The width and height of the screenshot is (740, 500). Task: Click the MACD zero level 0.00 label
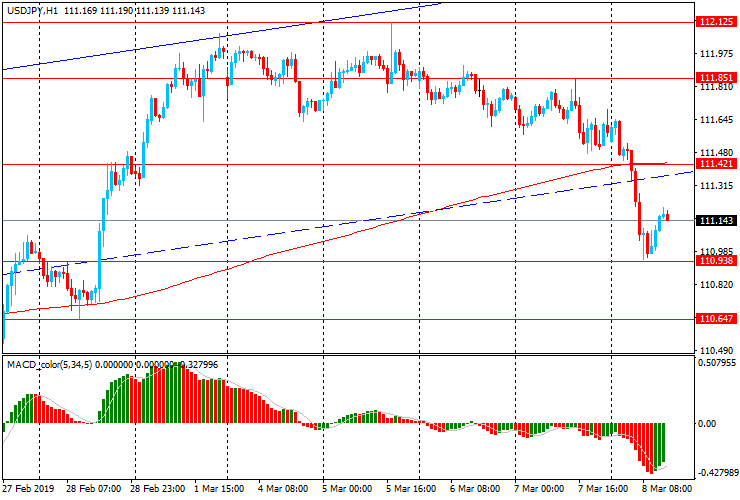tap(706, 424)
